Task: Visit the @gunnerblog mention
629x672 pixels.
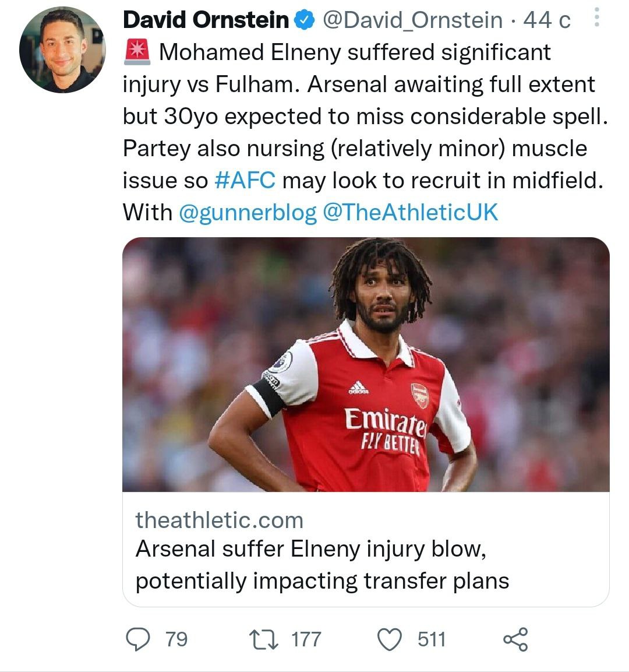Action: [248, 212]
